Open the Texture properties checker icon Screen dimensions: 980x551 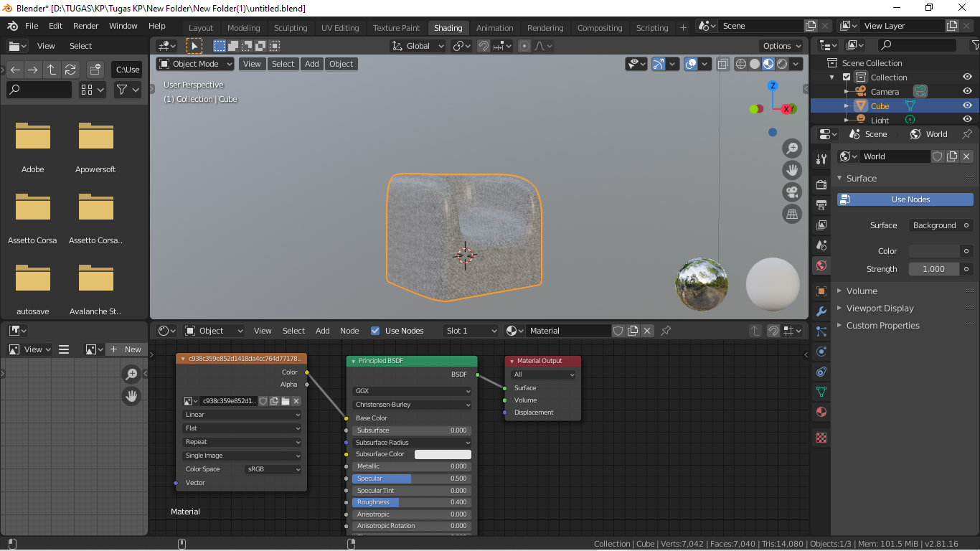click(821, 437)
